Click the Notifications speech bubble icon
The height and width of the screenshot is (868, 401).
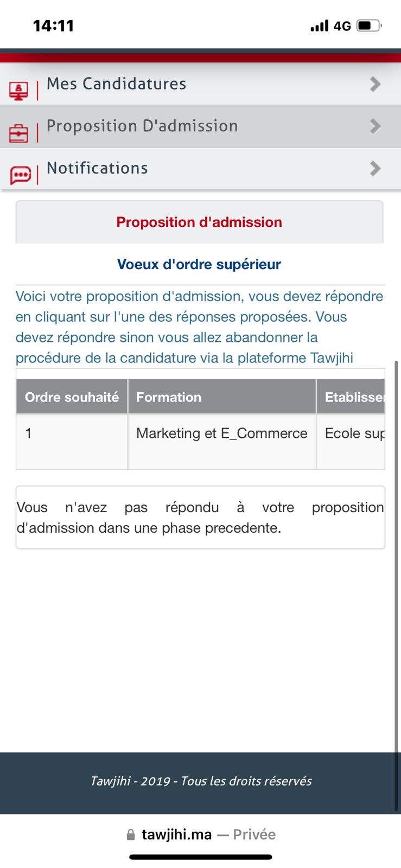point(21,175)
